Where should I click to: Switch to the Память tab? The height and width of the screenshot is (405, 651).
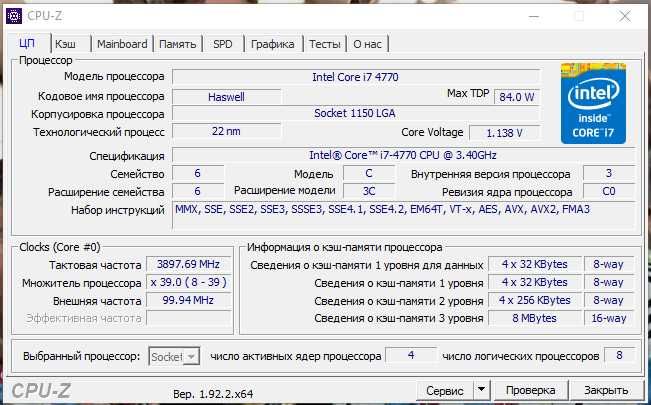pos(178,44)
